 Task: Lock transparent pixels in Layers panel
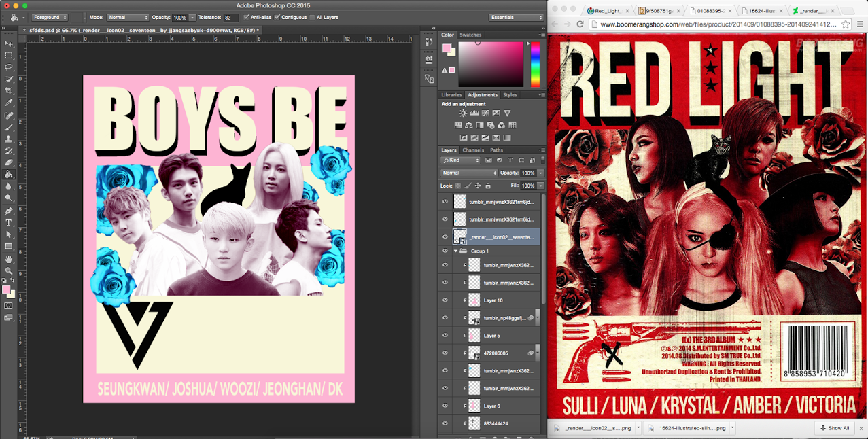pyautogui.click(x=458, y=186)
